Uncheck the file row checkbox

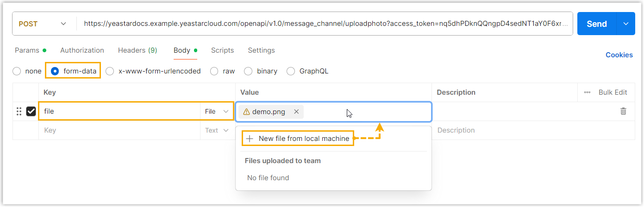point(31,111)
